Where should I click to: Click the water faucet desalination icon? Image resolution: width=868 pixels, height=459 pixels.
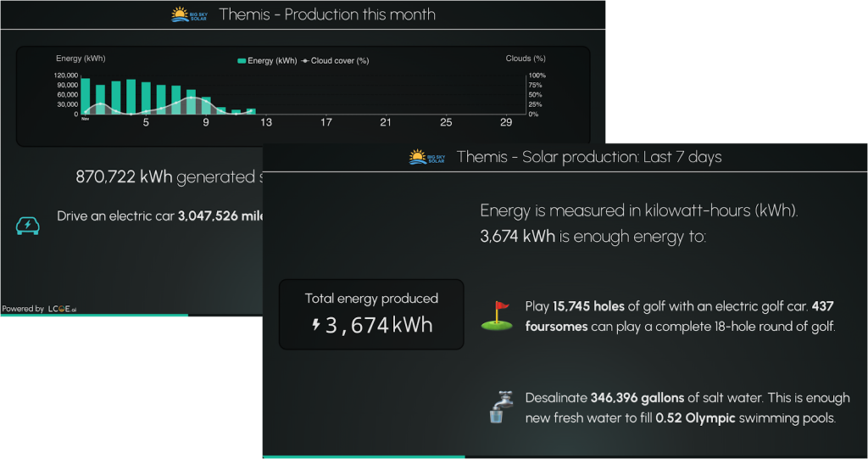(497, 406)
